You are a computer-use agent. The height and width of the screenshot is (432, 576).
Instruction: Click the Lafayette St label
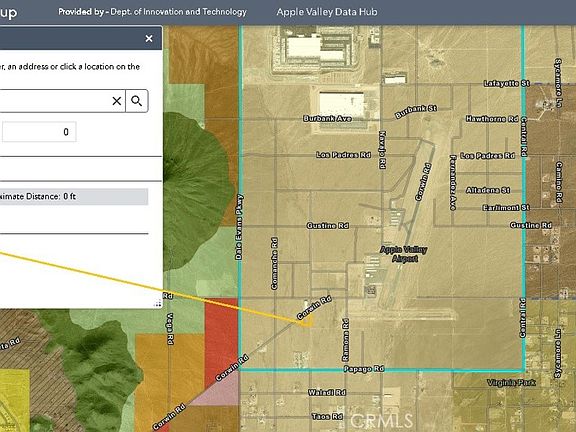(x=507, y=83)
